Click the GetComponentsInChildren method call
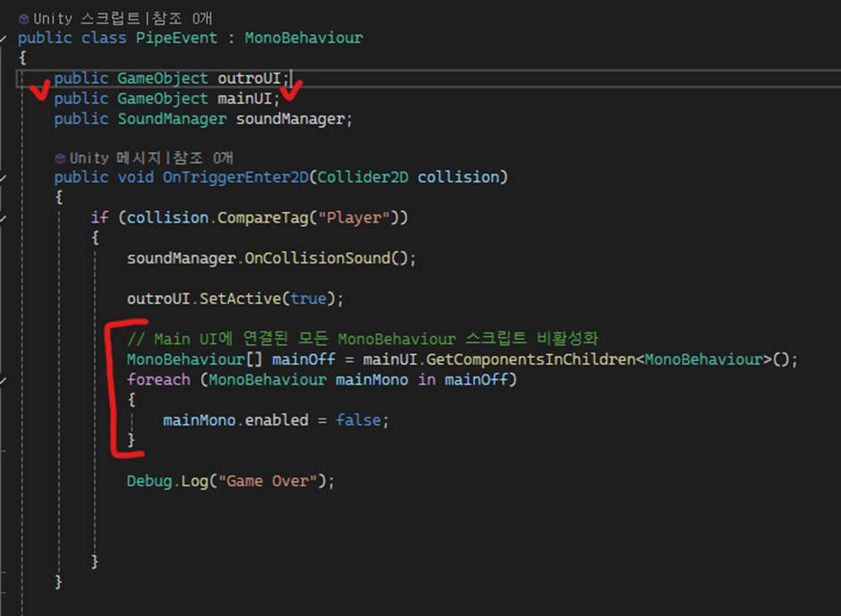Viewport: 841px width, 616px height. [531, 359]
